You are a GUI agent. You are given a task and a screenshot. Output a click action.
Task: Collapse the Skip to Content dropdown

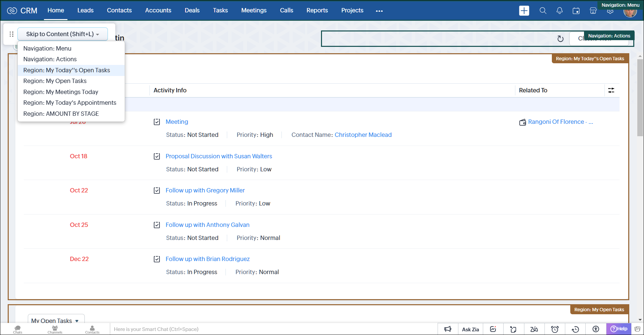pos(63,34)
